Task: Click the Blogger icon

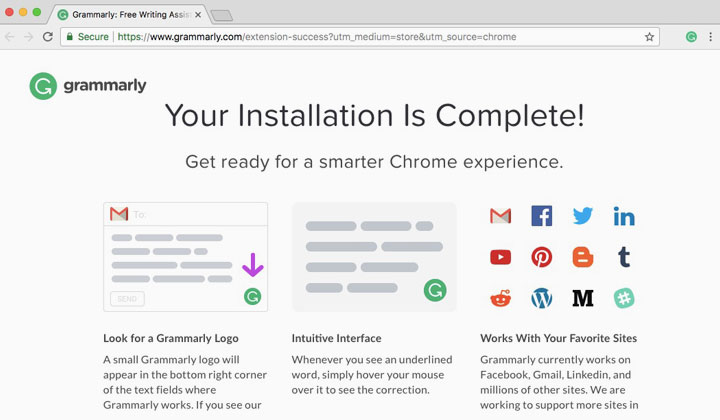Action: [583, 257]
